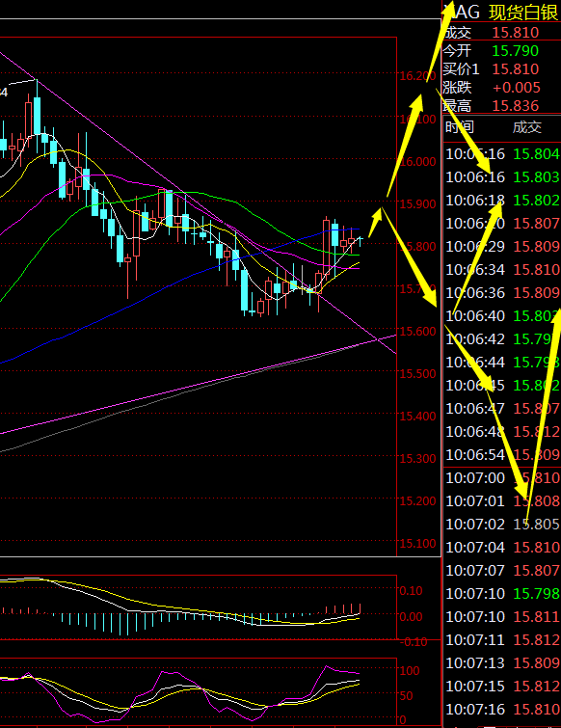Click the 买价1 15.810 bid row
Screen dimensions: 561x728
[501, 69]
